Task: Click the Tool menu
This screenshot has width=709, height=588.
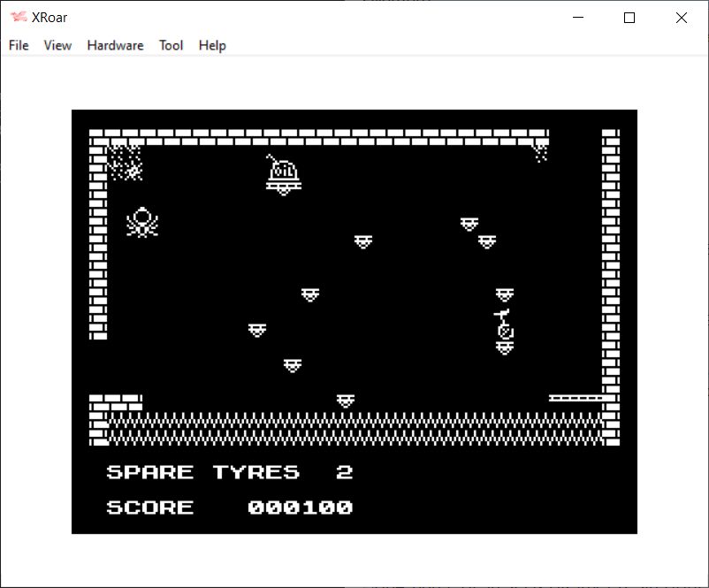Action: 171,45
